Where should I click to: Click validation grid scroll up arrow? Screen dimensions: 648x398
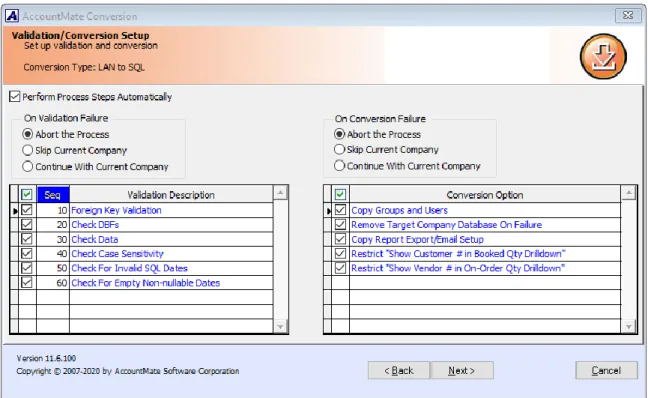click(280, 193)
